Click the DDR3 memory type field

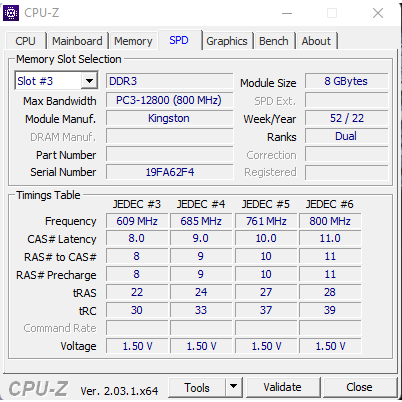pyautogui.click(x=169, y=81)
